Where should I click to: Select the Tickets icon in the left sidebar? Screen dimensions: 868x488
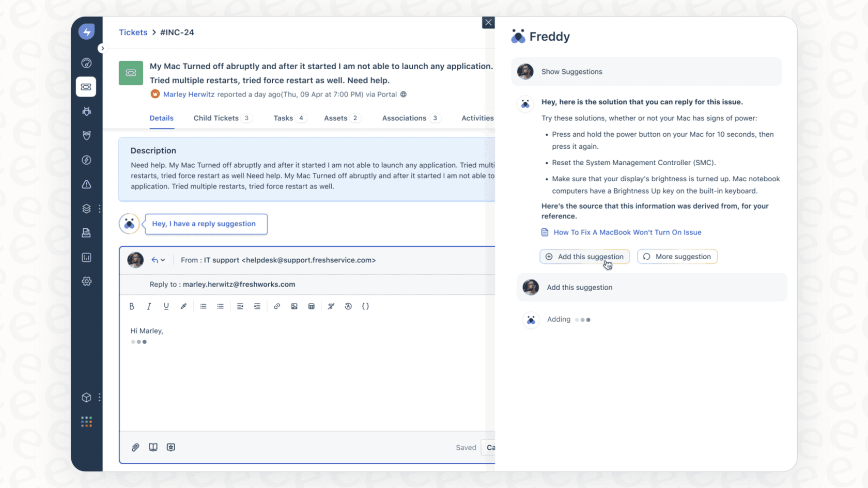click(86, 87)
